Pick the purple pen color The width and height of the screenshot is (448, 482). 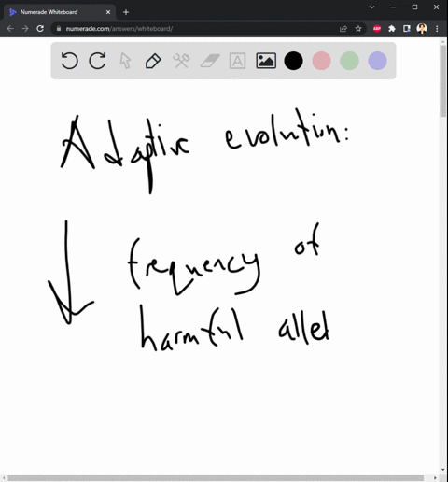377,61
